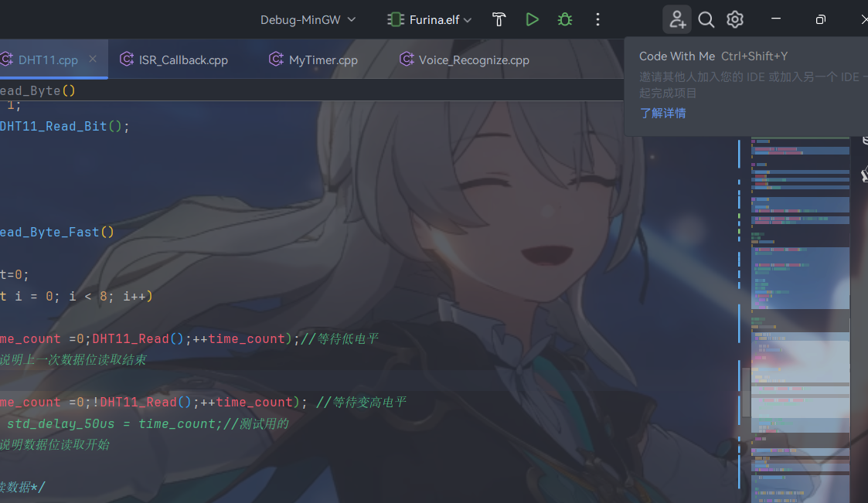Open IDE settings gear icon
The height and width of the screenshot is (503, 868).
coord(734,20)
